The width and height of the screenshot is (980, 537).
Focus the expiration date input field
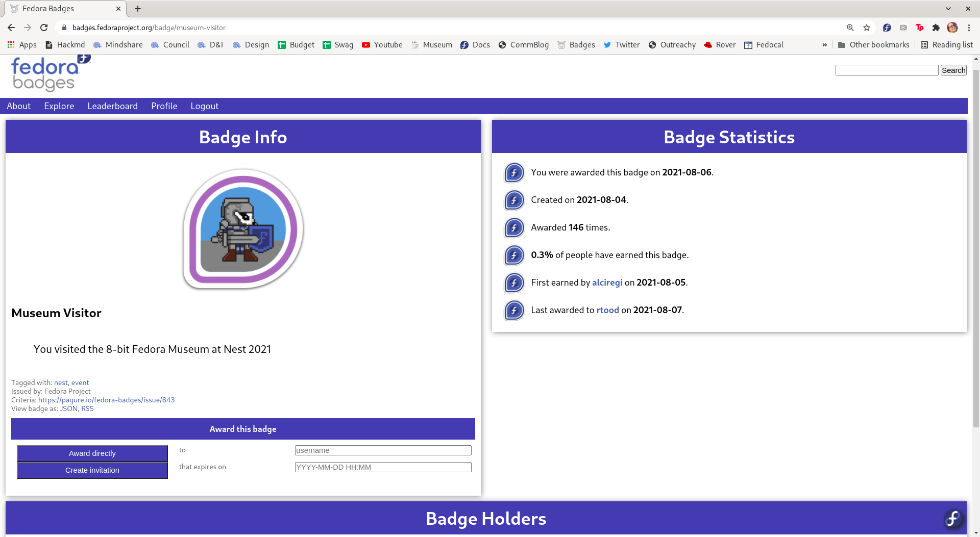[x=383, y=467]
